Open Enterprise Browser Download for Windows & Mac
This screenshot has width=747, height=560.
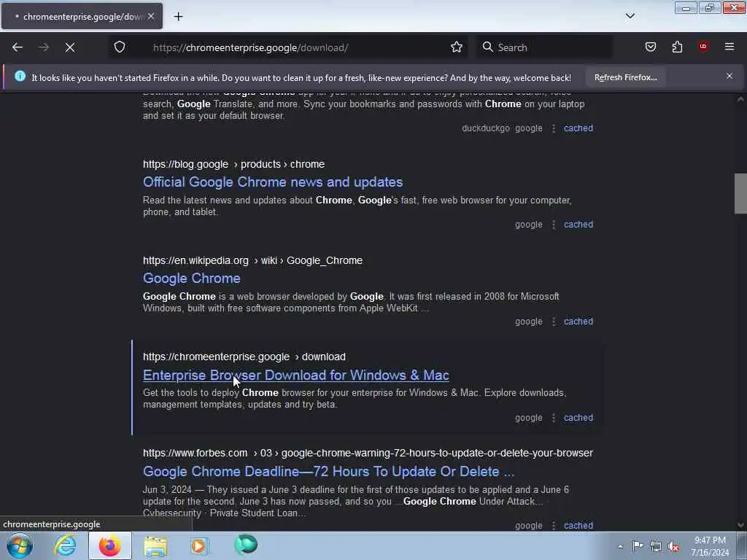tap(296, 376)
